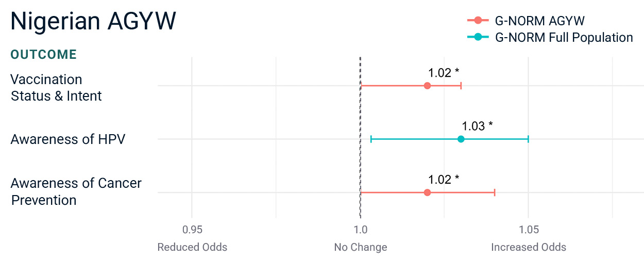Click the 1.02 * label above Vaccination point

(x=444, y=73)
